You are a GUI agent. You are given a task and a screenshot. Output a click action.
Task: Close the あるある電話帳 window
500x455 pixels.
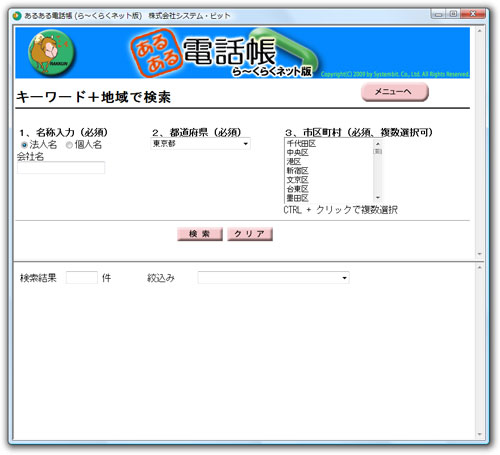[x=473, y=14]
